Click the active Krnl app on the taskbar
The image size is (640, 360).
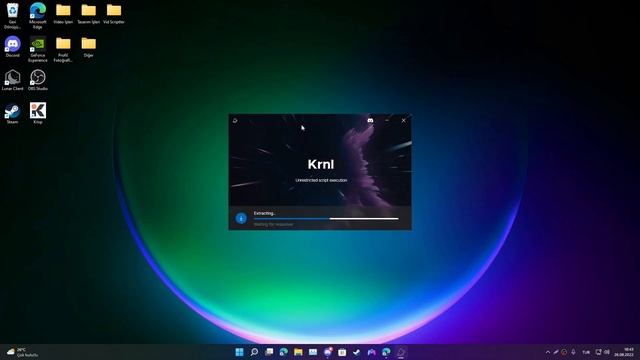tap(401, 352)
